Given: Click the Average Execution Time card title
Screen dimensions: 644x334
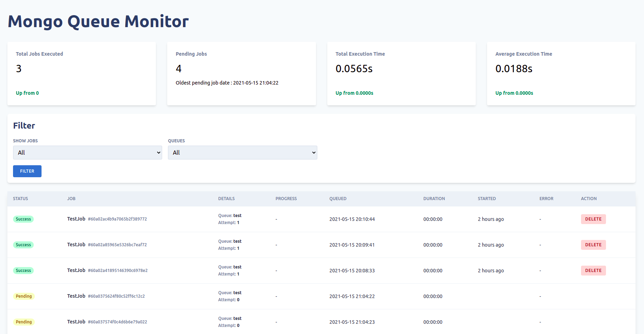Looking at the screenshot, I should (x=524, y=54).
